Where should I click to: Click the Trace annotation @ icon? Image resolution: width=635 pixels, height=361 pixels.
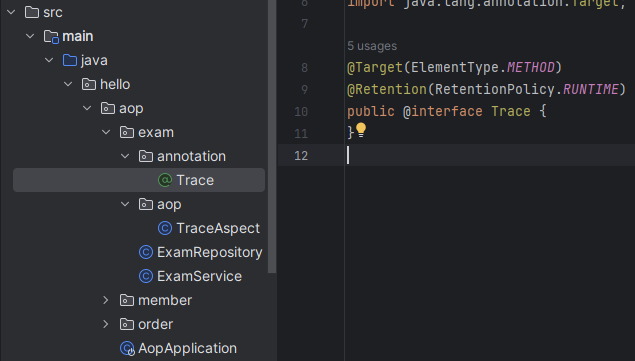point(165,180)
